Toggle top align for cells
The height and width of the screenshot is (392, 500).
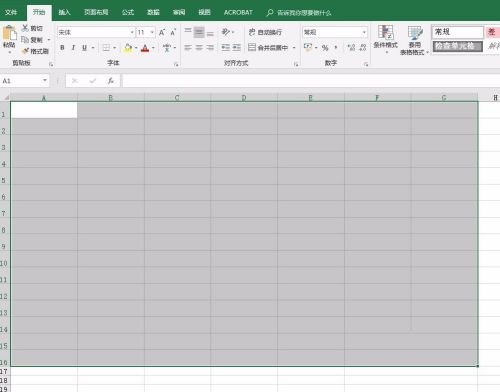coord(188,32)
